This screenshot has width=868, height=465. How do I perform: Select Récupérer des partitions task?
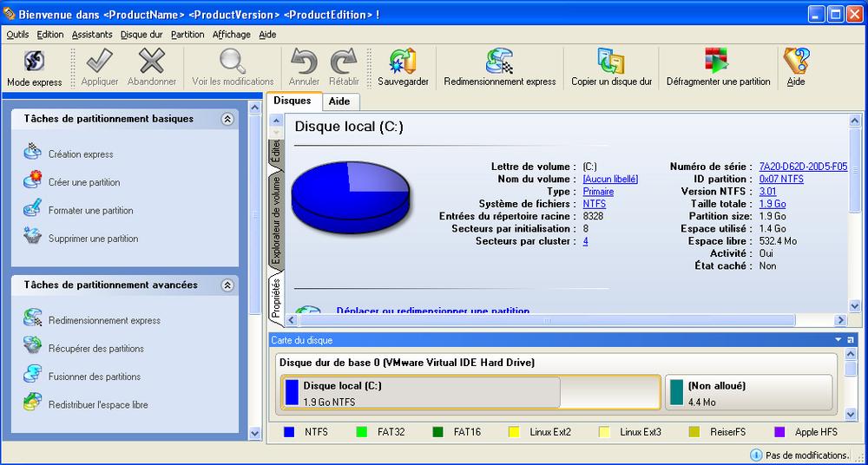tap(96, 348)
